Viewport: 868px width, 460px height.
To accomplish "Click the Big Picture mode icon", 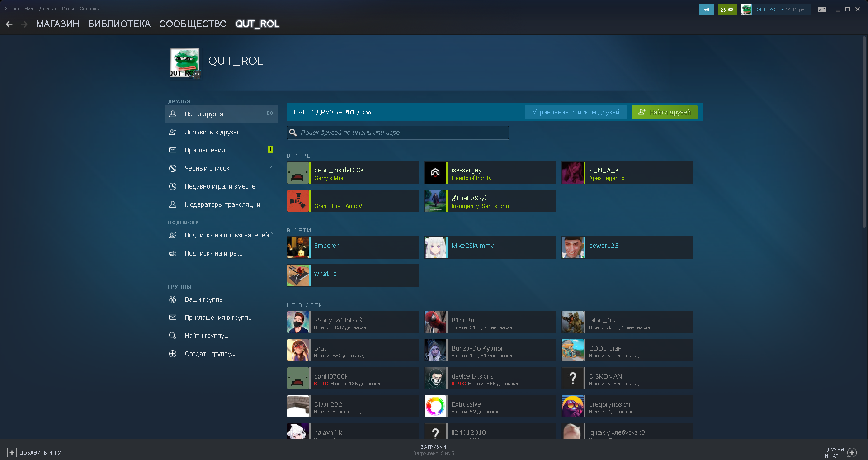I will click(821, 9).
